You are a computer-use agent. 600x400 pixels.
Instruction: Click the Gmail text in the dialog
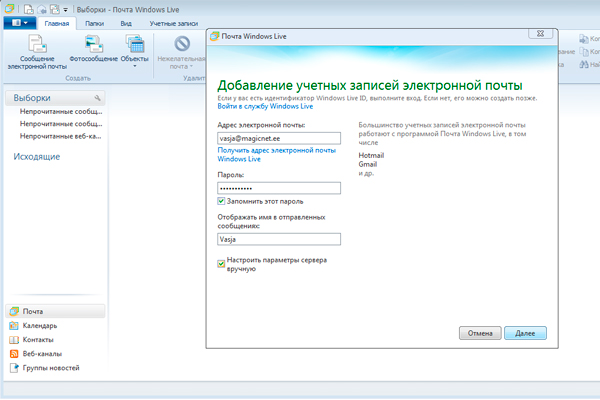click(x=368, y=164)
